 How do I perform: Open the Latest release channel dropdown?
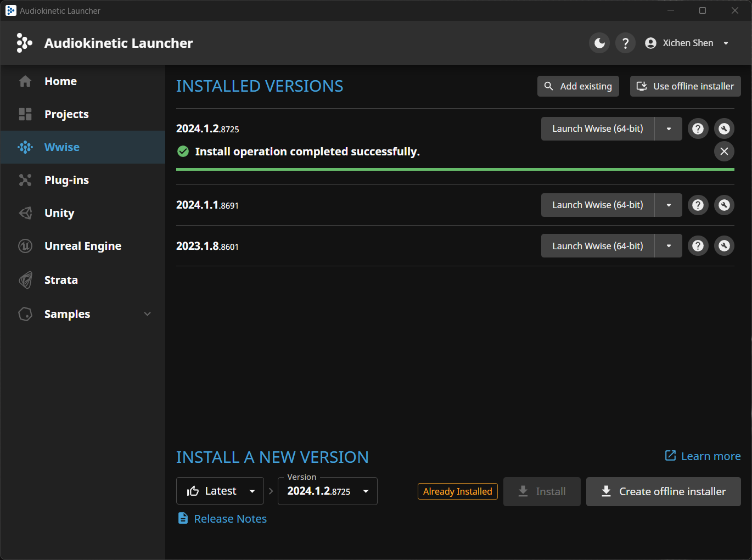(220, 491)
